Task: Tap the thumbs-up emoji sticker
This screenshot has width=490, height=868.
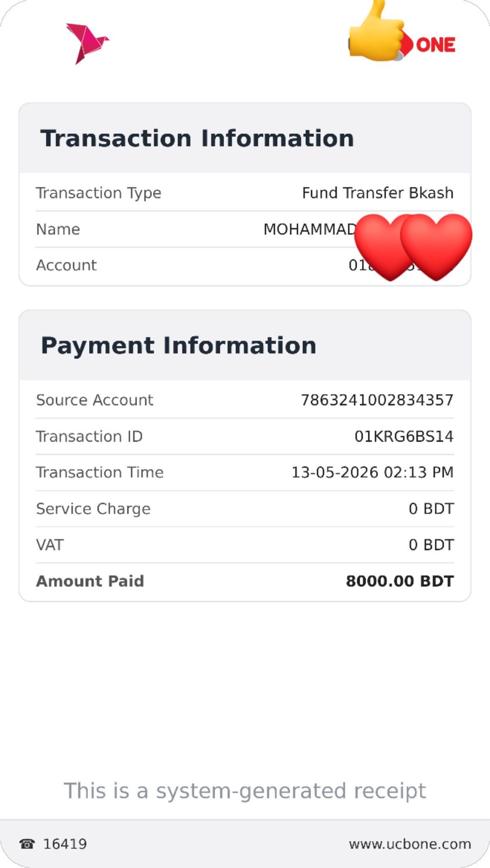Action: click(x=375, y=31)
